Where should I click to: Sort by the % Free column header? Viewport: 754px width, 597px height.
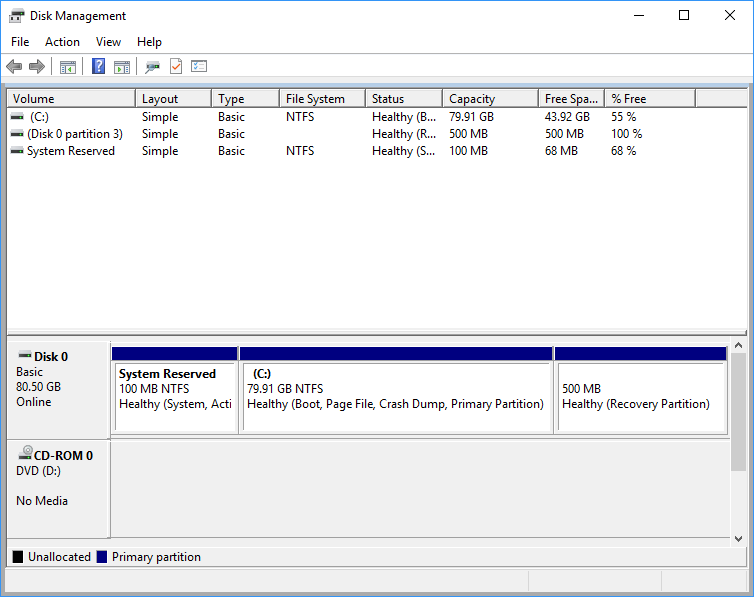click(x=650, y=99)
